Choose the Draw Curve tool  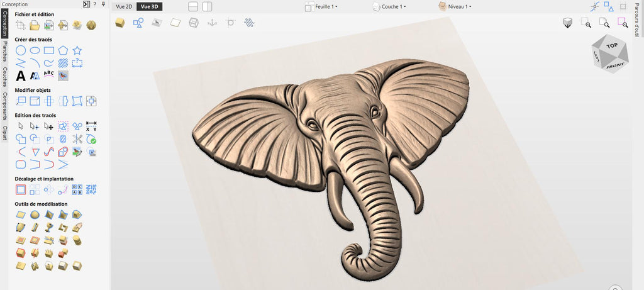49,64
